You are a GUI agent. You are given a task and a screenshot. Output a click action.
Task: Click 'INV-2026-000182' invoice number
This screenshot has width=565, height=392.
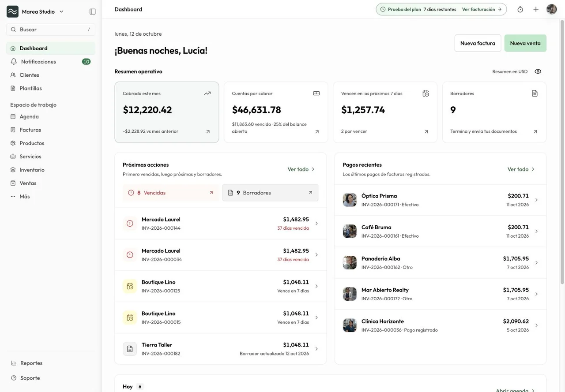[161, 354]
